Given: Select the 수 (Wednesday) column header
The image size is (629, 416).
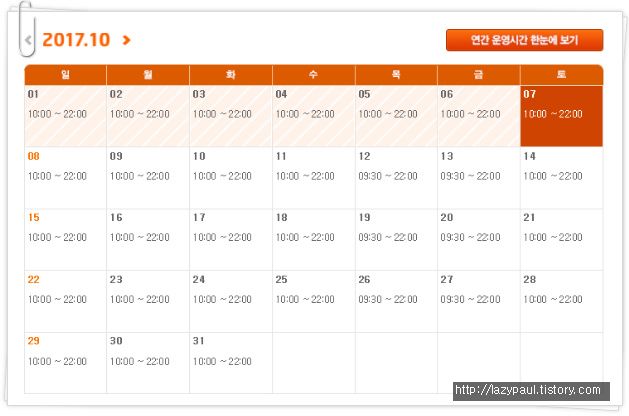Looking at the screenshot, I should tap(314, 75).
